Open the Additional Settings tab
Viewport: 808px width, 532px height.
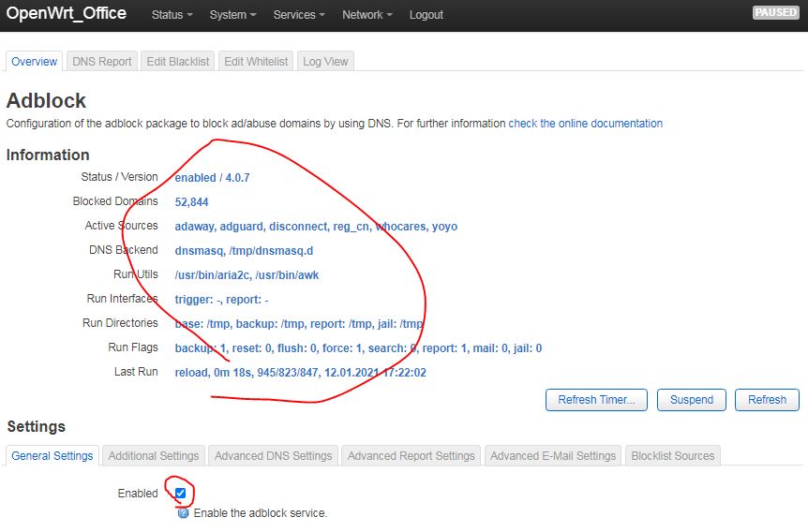[154, 456]
